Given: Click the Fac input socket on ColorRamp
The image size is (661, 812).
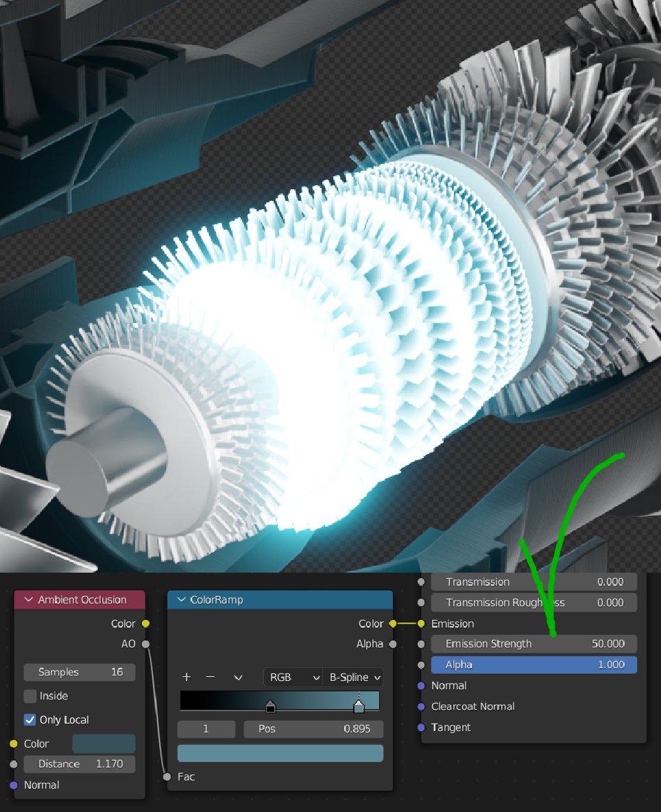Looking at the screenshot, I should pyautogui.click(x=167, y=777).
